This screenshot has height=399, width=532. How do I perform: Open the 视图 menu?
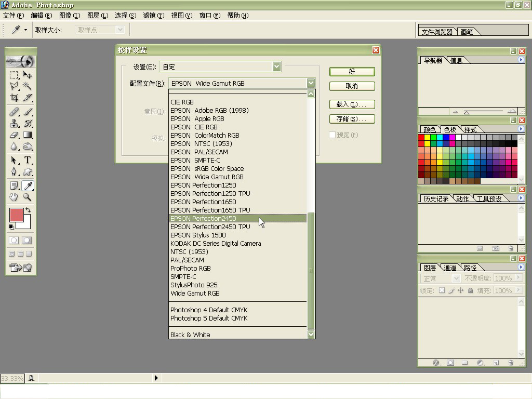click(182, 16)
